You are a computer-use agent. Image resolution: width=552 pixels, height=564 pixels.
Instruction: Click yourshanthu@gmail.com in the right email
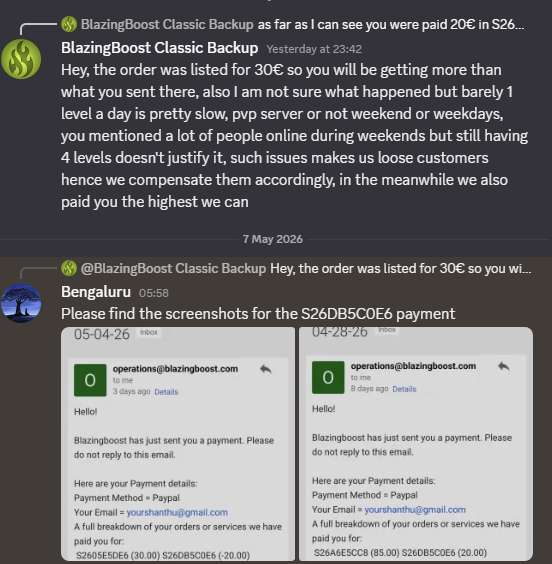pos(415,509)
